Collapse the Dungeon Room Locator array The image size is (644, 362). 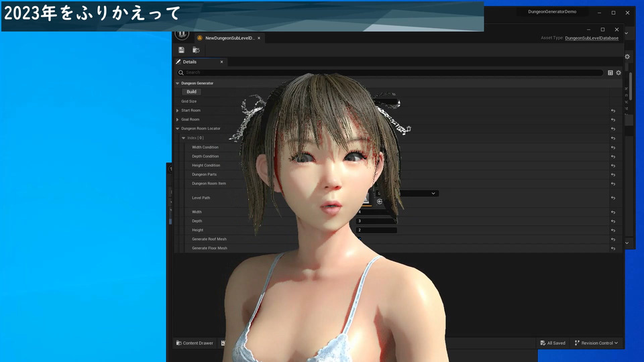click(177, 129)
